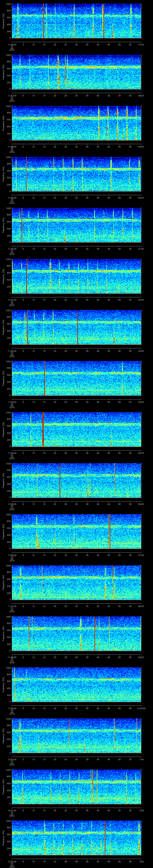This screenshot has width=153, height=868.
Task: Click the 11:58:00 start time label
Action: click(x=12, y=657)
